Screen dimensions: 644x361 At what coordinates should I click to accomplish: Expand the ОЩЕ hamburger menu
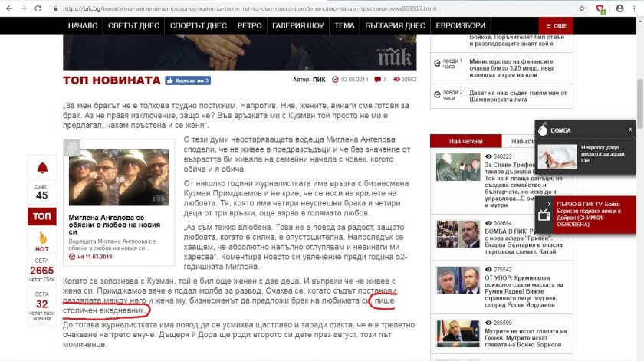(555, 25)
